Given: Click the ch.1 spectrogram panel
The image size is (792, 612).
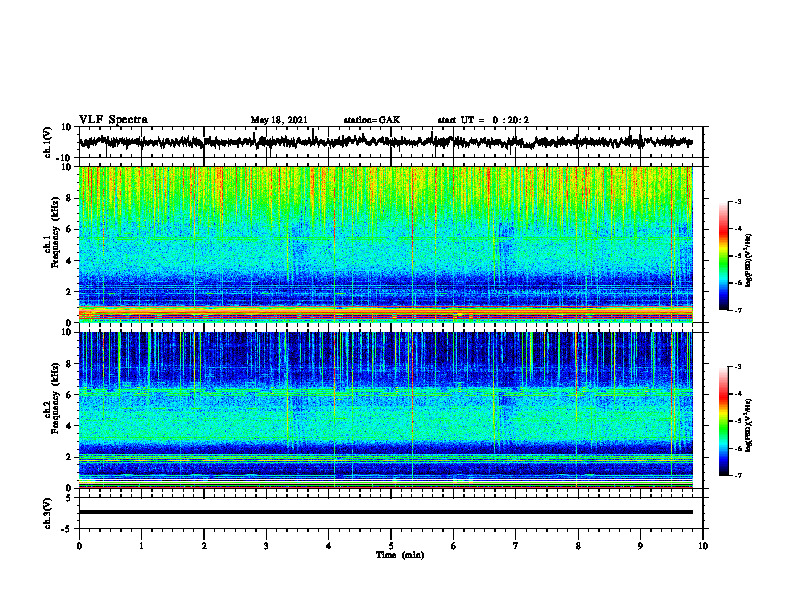Looking at the screenshot, I should coord(385,244).
